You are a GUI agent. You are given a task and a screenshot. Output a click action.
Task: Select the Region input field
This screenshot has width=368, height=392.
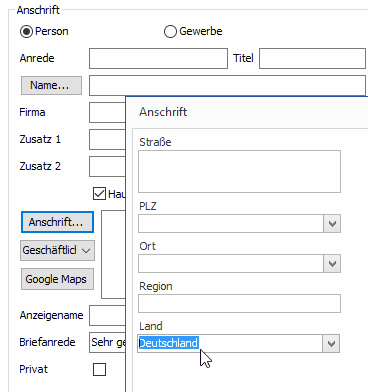click(239, 303)
